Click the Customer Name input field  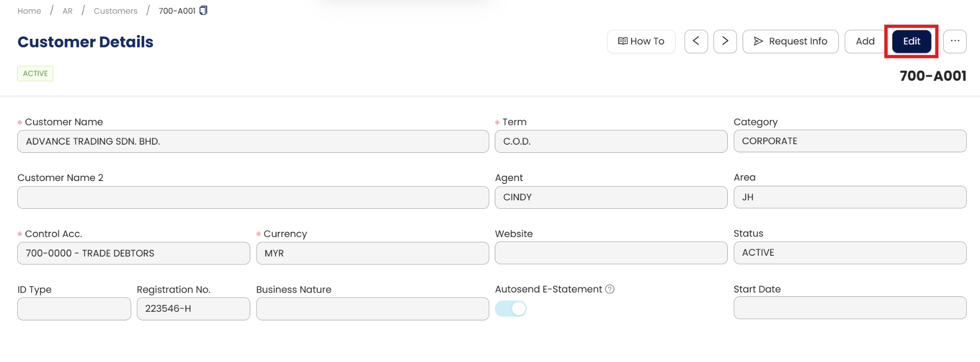[x=253, y=141]
